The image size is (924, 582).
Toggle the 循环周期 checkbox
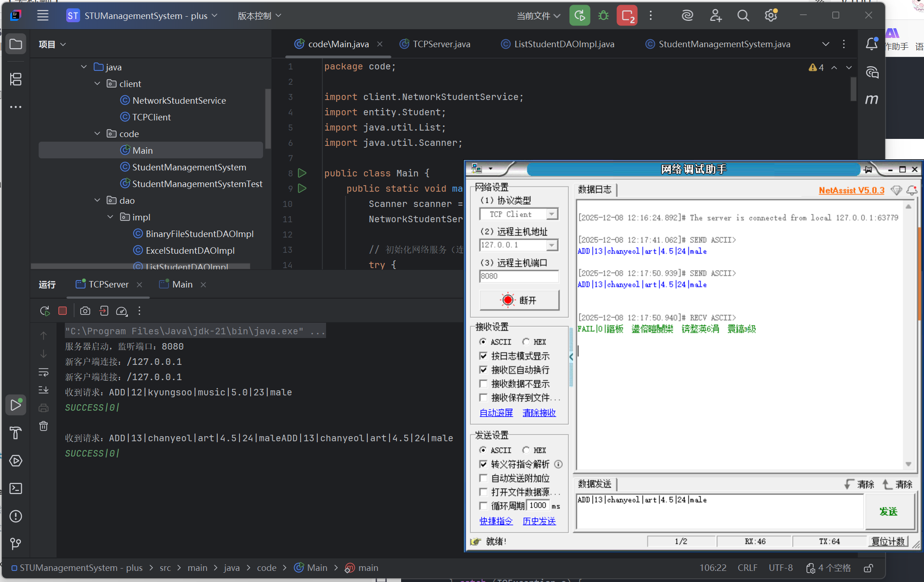pyautogui.click(x=484, y=506)
